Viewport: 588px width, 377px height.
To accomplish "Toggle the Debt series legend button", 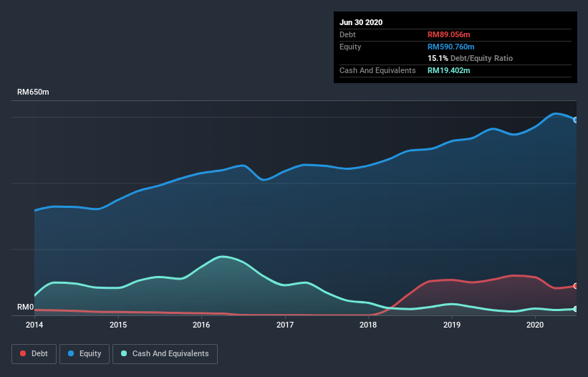I will coord(34,354).
